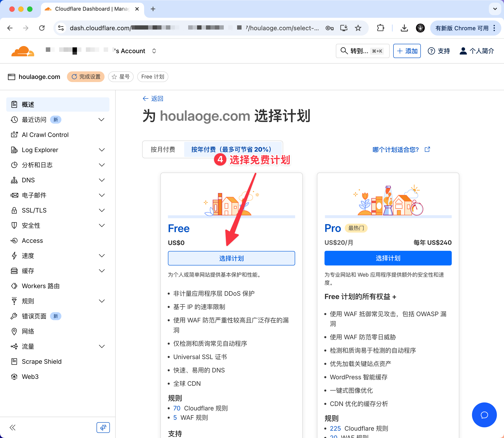Open the chat support bubble
Screen dimensions: 504x438
click(x=484, y=415)
